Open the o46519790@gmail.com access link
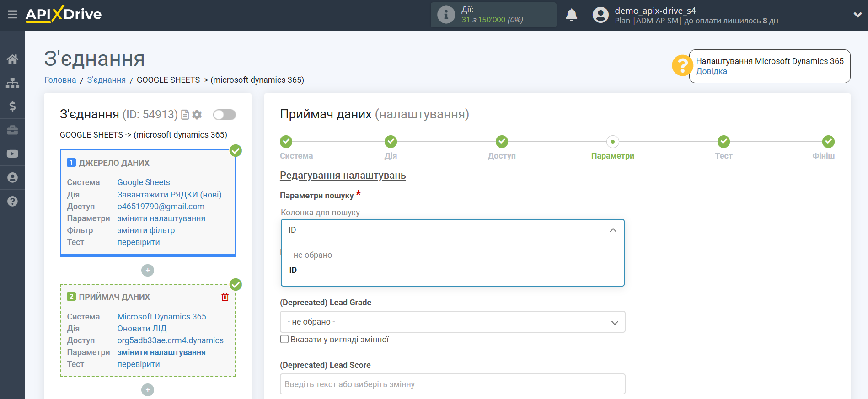This screenshot has width=868, height=399. [161, 207]
